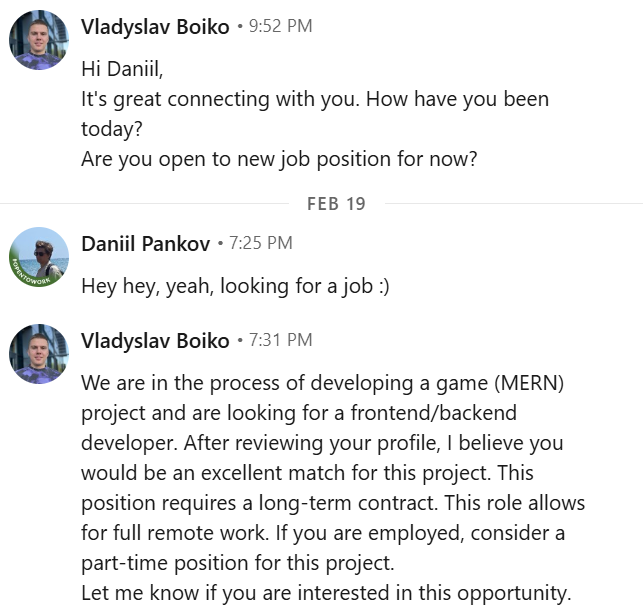Click the "Let me know if you are interested" line

point(326,593)
